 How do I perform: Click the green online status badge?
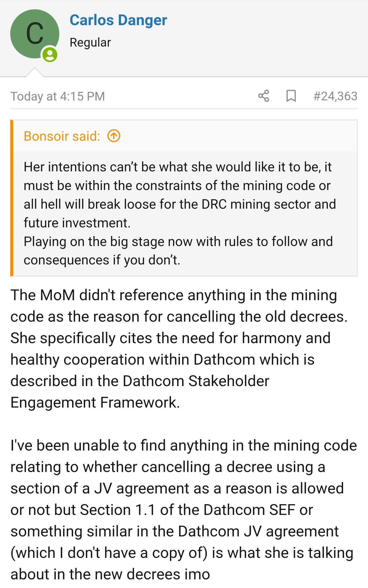[50, 54]
